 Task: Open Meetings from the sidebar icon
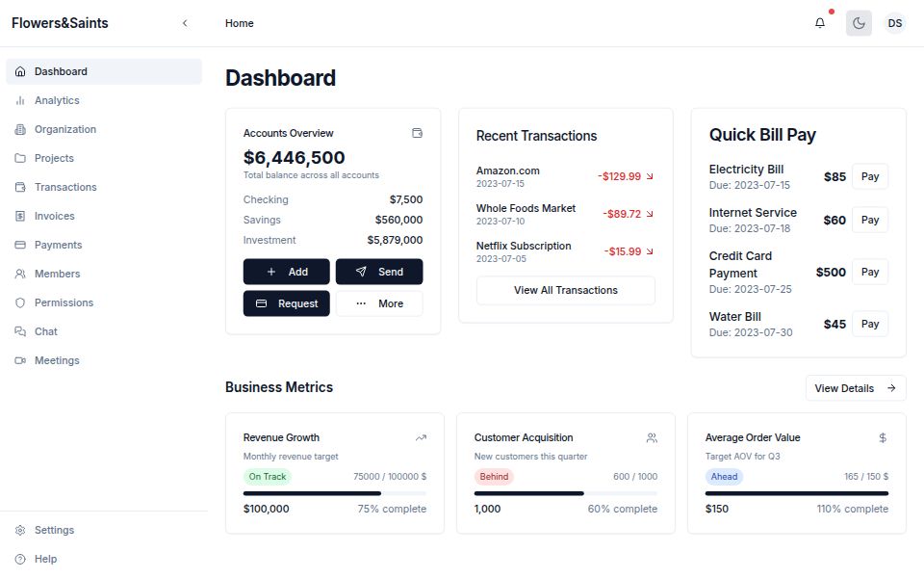click(x=21, y=360)
